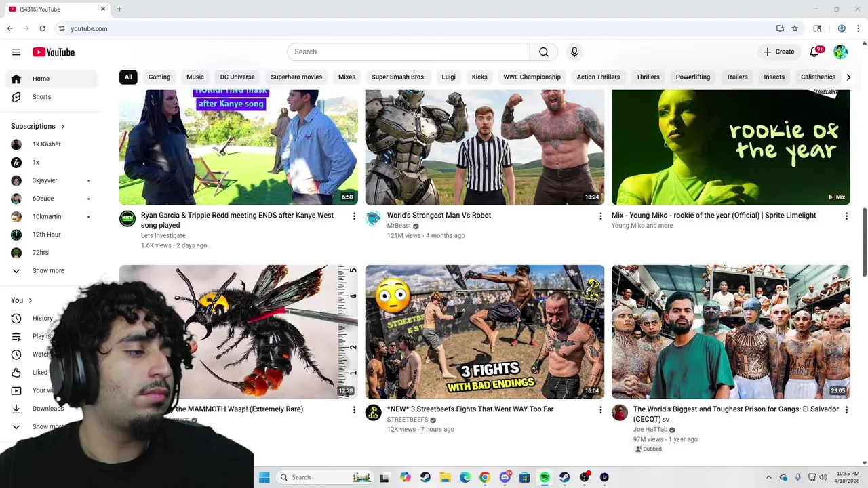
Task: Open Liked videos thumbs-up icon
Action: 16,372
